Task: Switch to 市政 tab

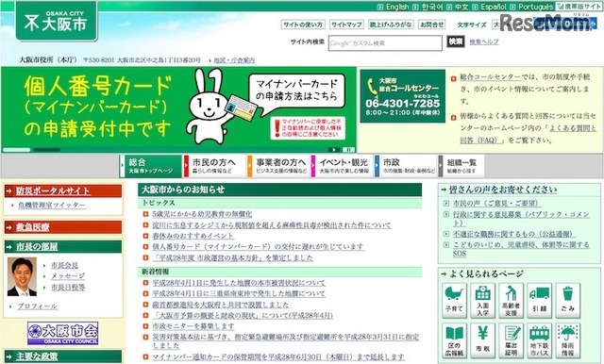Action: pos(406,166)
